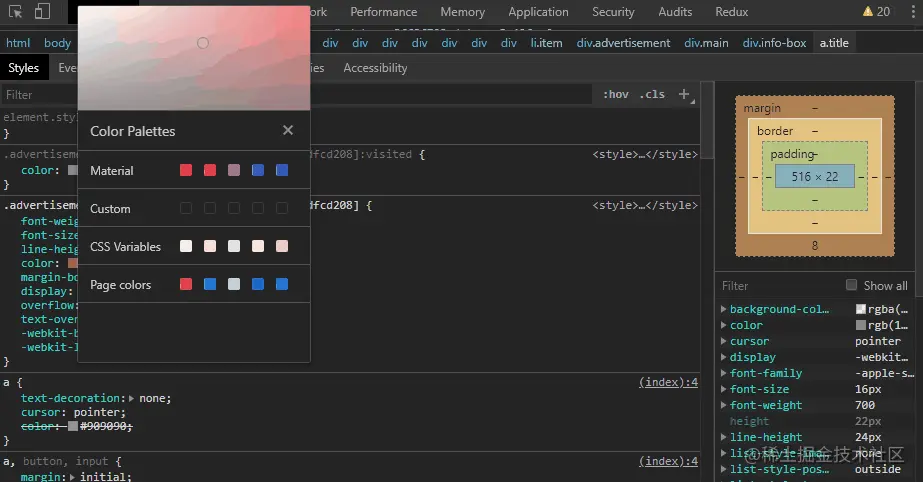Select the div.advertisement breadcrumb node
The width and height of the screenshot is (923, 482).
tap(623, 43)
